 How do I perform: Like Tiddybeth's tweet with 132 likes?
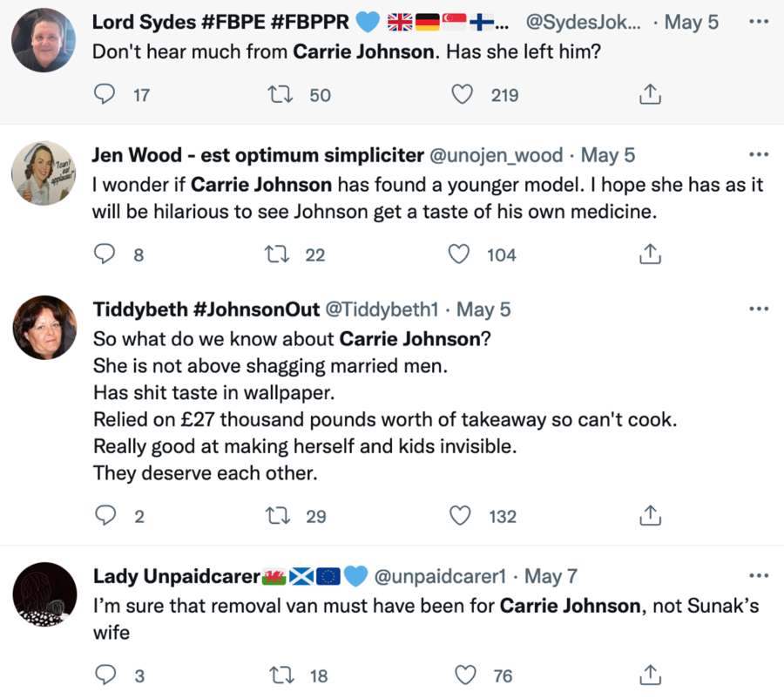[x=460, y=516]
